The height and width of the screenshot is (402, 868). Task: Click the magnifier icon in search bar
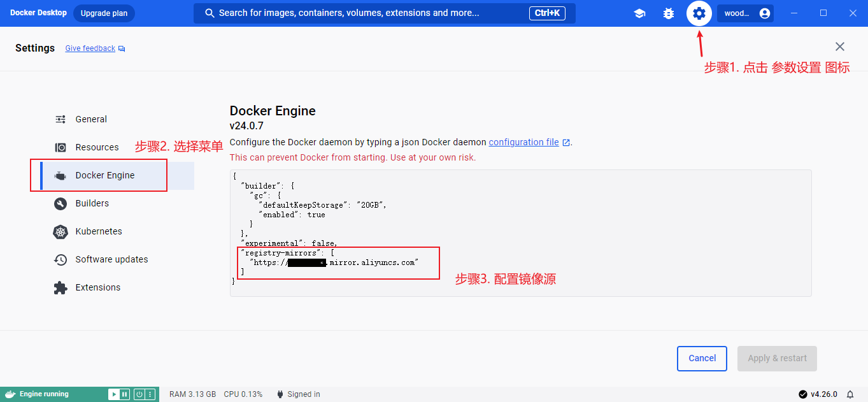[x=208, y=13]
